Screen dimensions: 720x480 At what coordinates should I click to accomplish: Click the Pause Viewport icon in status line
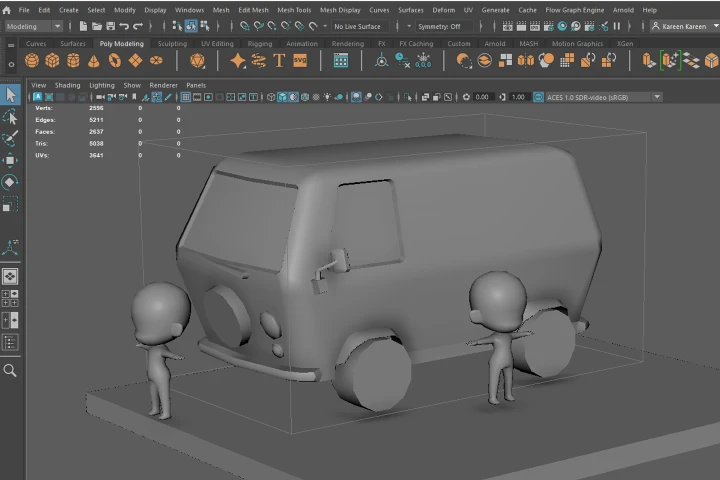pos(617,26)
